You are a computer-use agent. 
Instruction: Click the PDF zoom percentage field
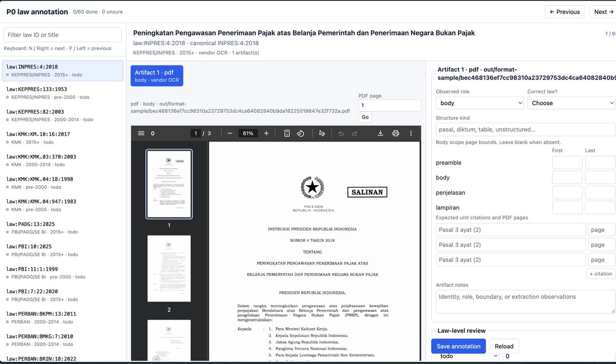[x=248, y=133]
